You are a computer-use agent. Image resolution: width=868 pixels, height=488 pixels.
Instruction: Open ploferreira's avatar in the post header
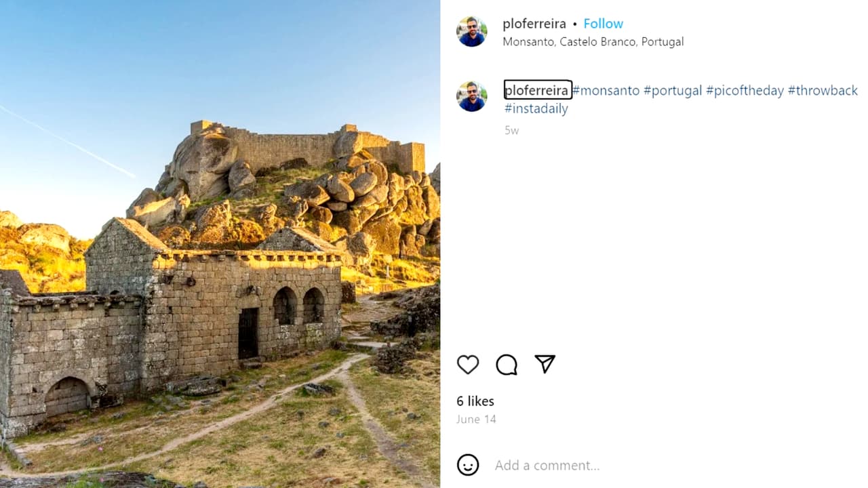471,31
